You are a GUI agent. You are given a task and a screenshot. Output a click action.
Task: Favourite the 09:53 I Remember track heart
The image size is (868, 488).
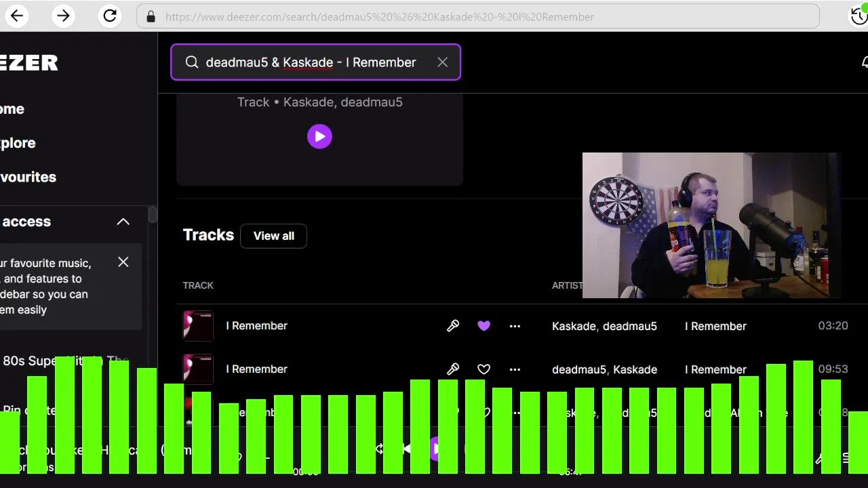(484, 369)
